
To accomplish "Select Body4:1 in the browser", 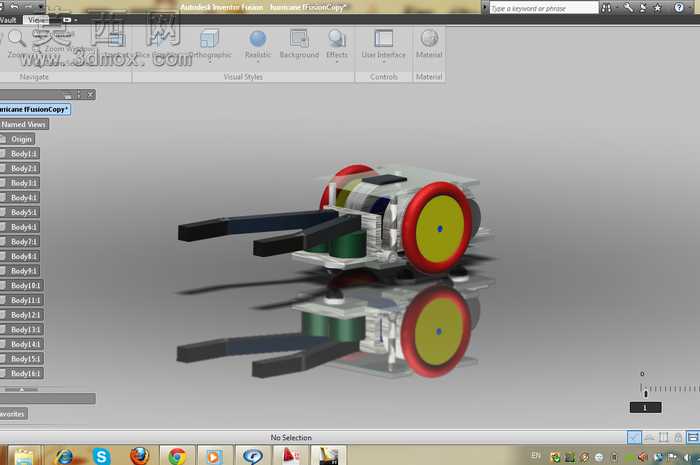I will coord(20,198).
